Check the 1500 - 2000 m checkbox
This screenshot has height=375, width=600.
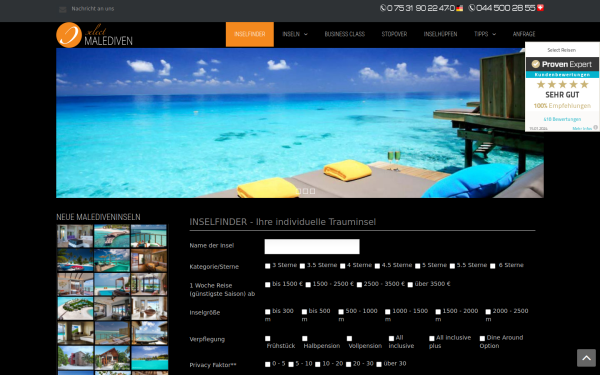[438, 312]
